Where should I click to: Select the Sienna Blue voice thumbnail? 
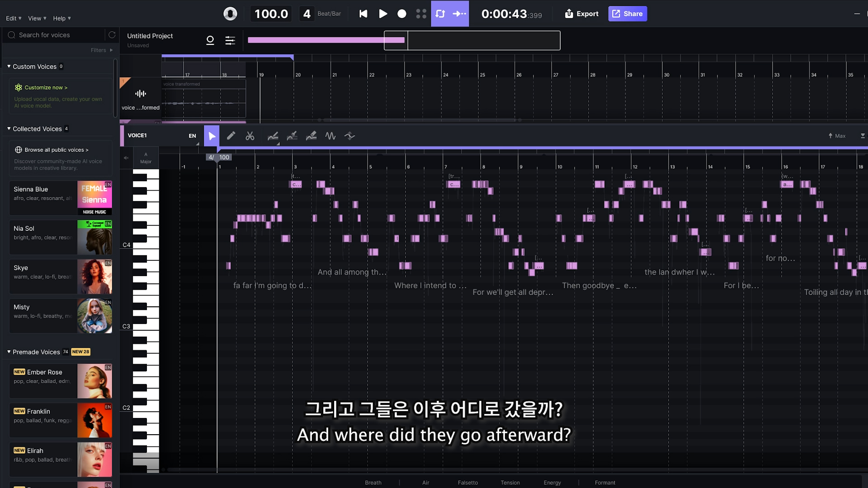94,197
